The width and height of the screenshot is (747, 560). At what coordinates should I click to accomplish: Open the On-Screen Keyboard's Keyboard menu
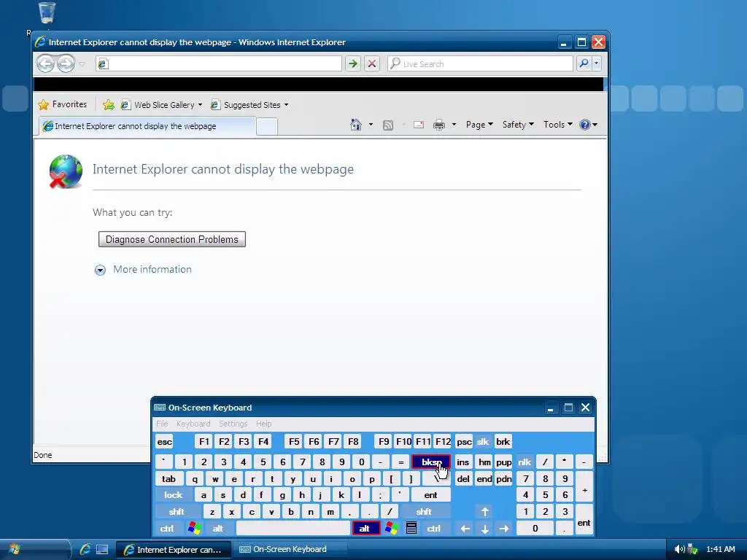tap(193, 424)
